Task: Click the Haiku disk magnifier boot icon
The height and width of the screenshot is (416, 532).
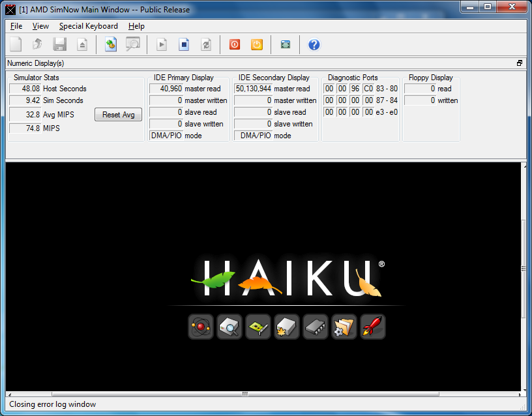Action: point(229,327)
